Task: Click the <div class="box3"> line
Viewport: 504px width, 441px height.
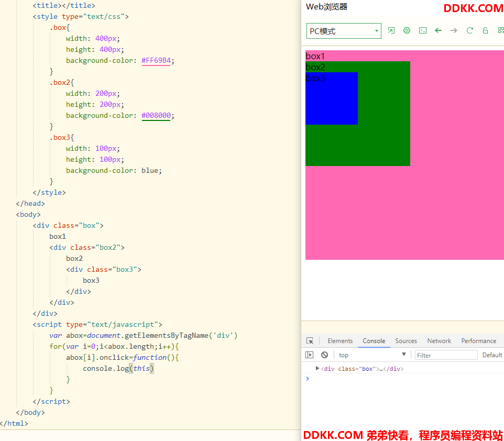Action: click(x=104, y=269)
